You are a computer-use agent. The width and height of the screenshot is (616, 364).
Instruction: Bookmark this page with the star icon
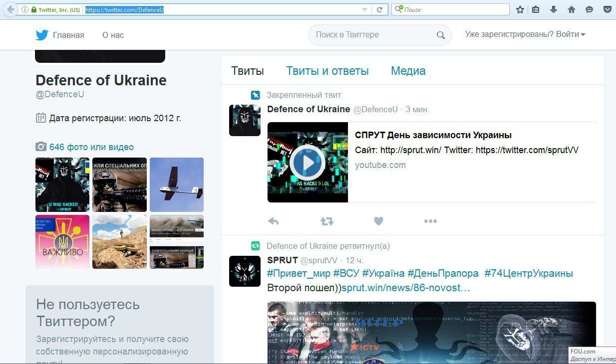520,9
